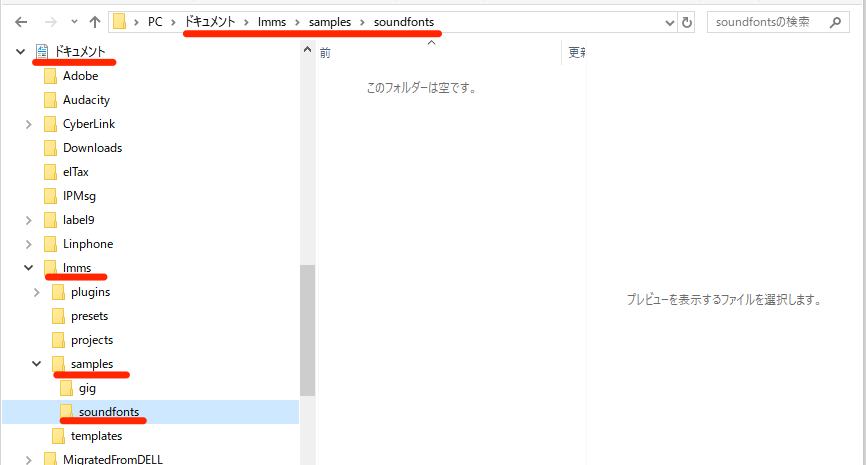Image resolution: width=866 pixels, height=465 pixels.
Task: Click the navigation pane scrollbar thumb
Action: pos(308,330)
